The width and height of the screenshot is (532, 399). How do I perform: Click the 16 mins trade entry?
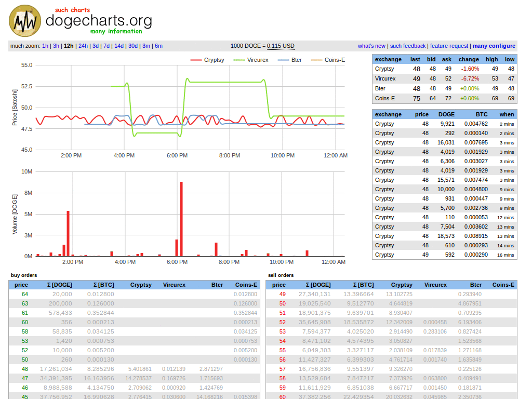[x=445, y=255]
